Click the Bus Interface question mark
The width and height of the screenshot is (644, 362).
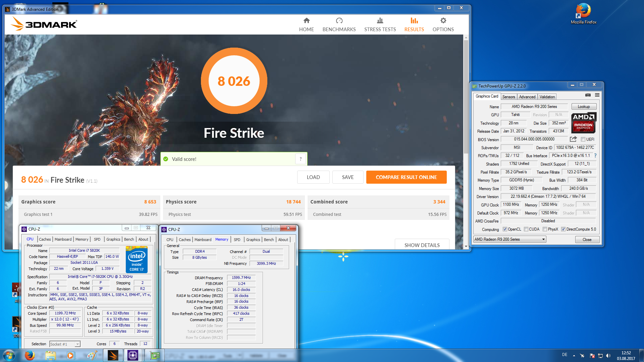(595, 156)
